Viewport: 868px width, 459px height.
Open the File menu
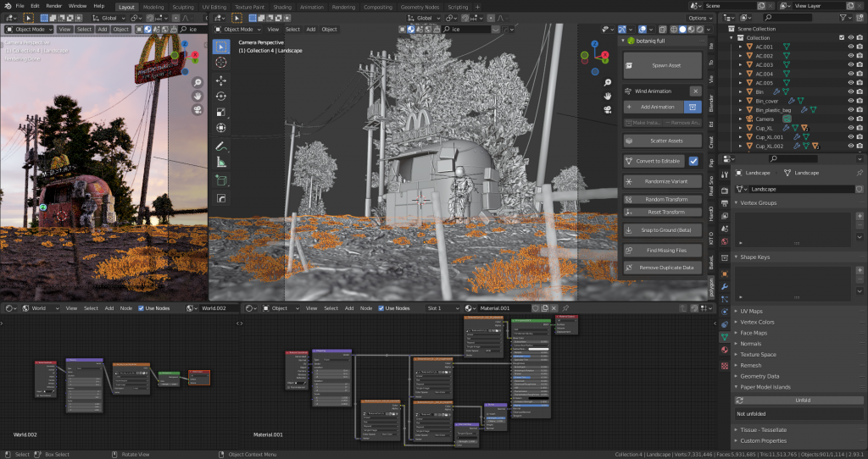19,6
